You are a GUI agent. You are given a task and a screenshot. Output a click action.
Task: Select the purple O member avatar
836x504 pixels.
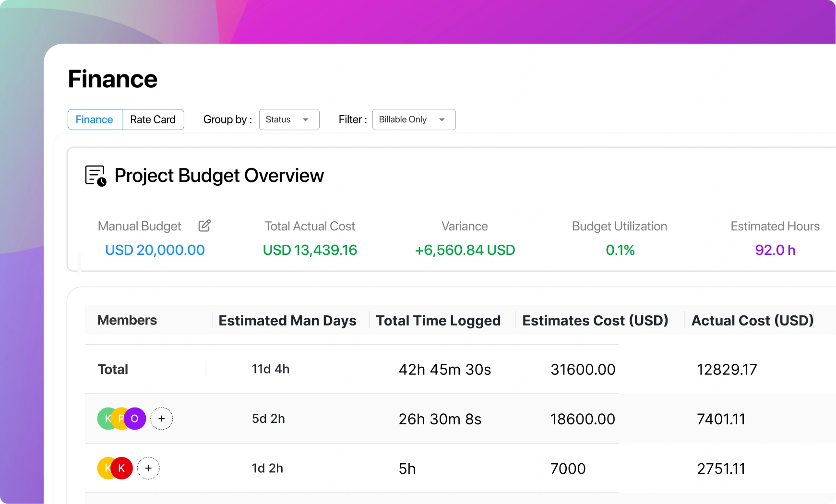pos(134,419)
